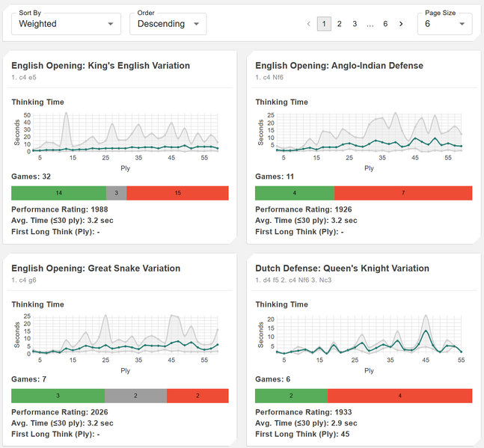Go to page 2

(339, 24)
